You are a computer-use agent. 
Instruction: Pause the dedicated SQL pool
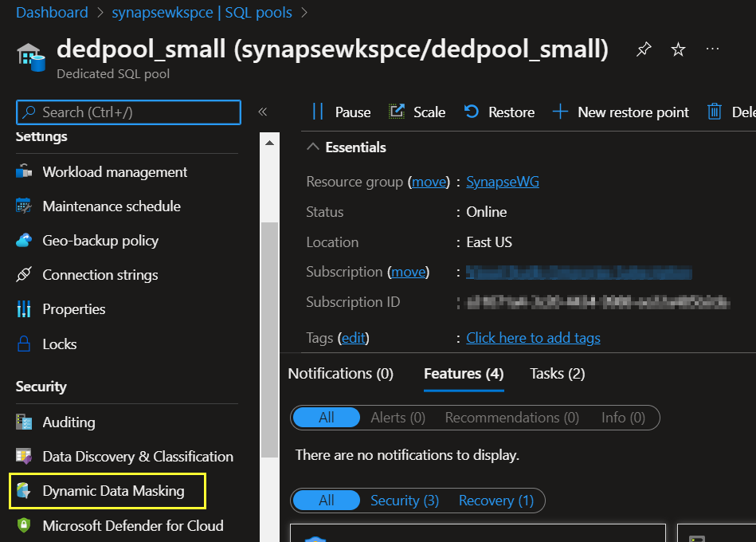point(342,112)
